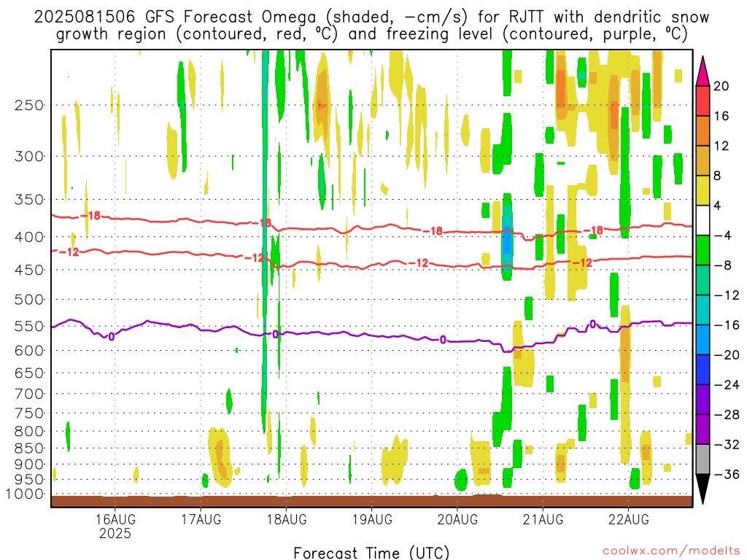Select the colorbar tick value -24
Screen dimensions: 747x560
click(x=727, y=385)
